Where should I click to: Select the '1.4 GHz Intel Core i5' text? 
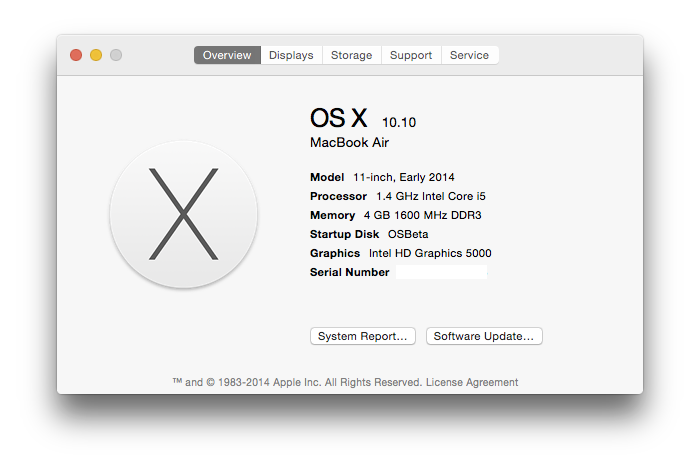tap(430, 196)
